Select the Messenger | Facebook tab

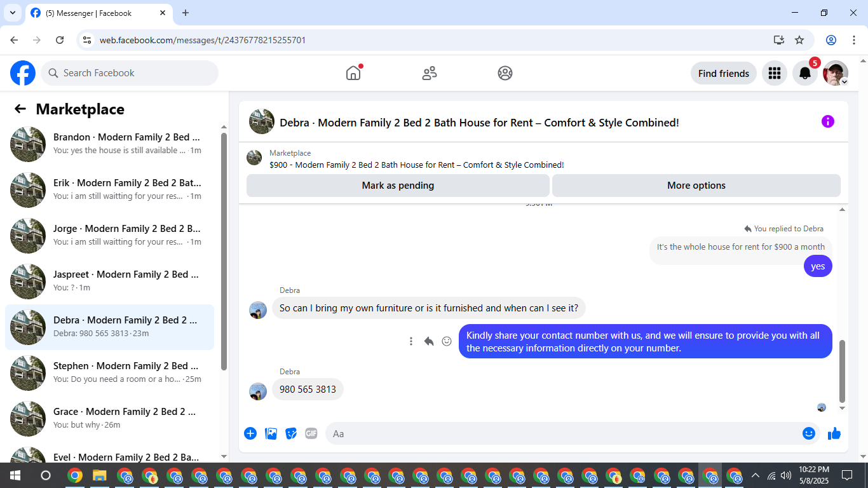coord(98,13)
